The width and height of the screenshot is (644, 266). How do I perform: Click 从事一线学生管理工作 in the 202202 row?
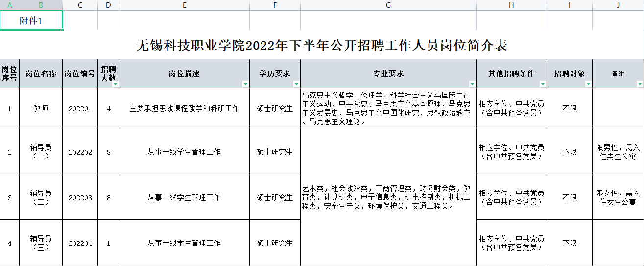[184, 152]
